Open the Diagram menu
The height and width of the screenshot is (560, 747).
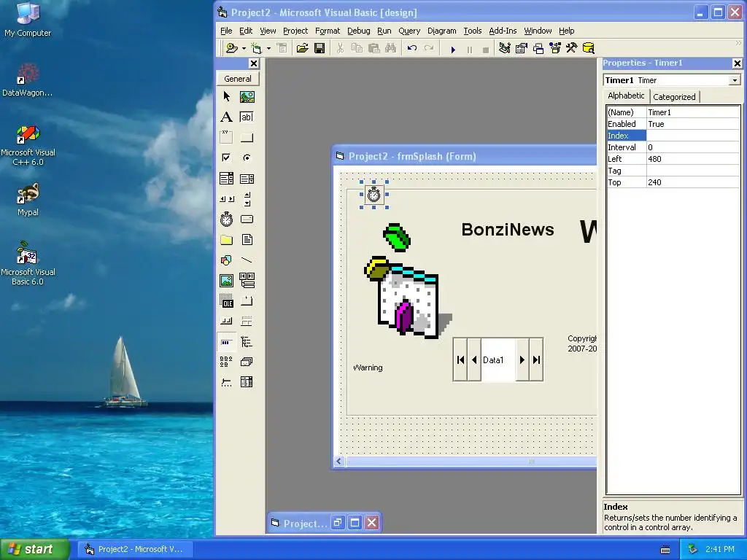click(441, 31)
